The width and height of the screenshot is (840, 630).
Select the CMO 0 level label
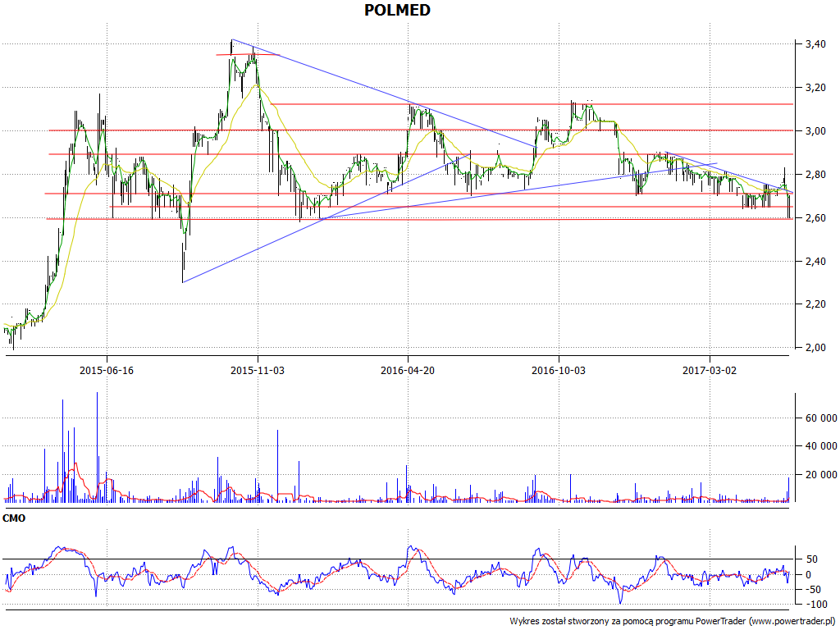(808, 574)
